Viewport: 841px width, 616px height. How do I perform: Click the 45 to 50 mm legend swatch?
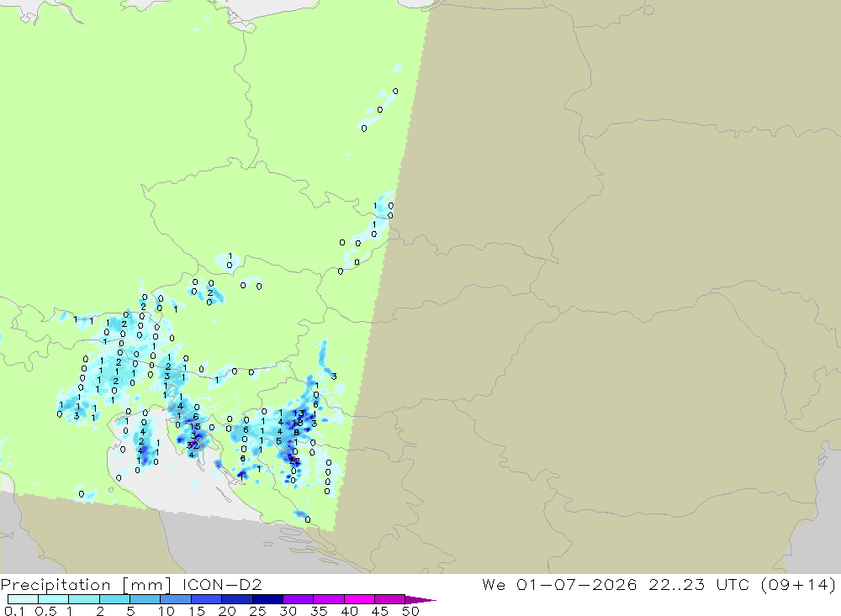[389, 599]
